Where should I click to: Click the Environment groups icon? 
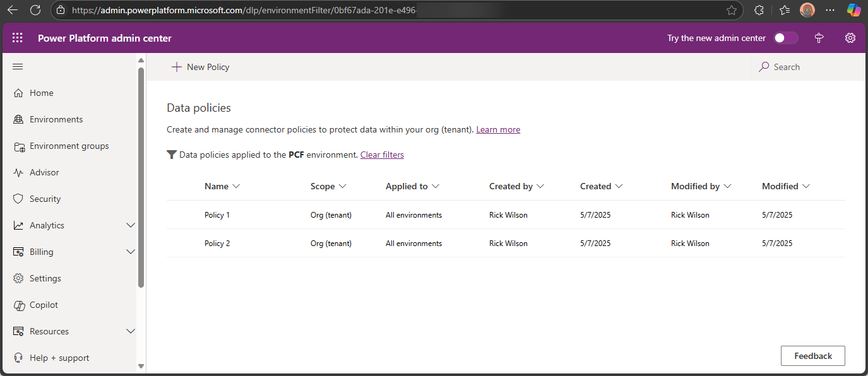[x=18, y=146]
